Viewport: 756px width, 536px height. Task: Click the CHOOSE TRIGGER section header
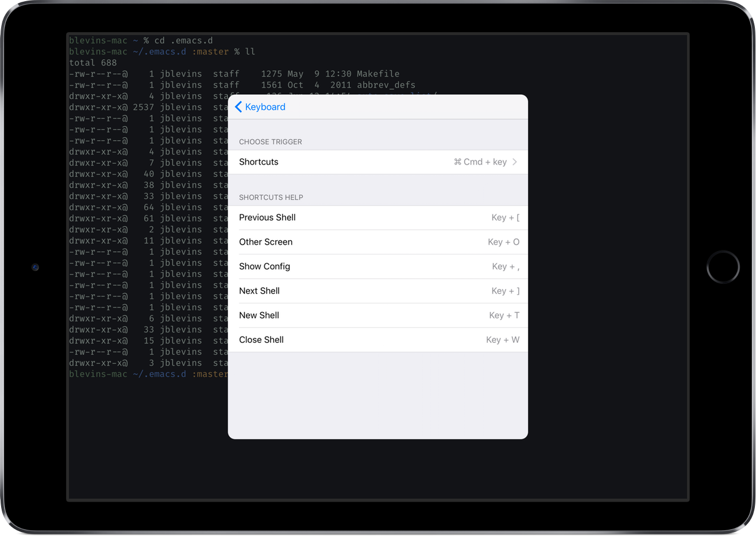pos(271,142)
